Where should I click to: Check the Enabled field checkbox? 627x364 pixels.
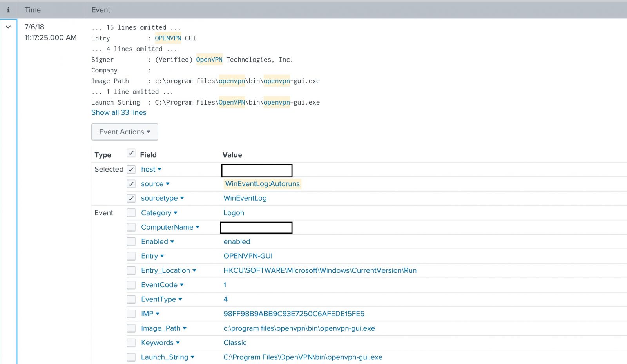(131, 242)
